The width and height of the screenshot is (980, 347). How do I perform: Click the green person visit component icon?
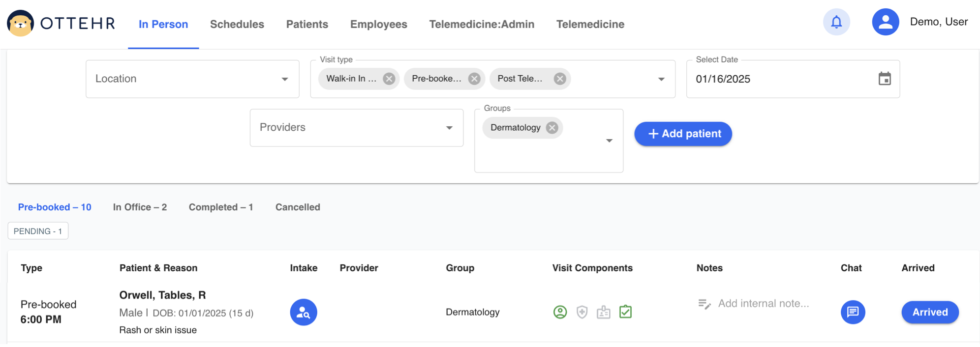click(x=560, y=312)
